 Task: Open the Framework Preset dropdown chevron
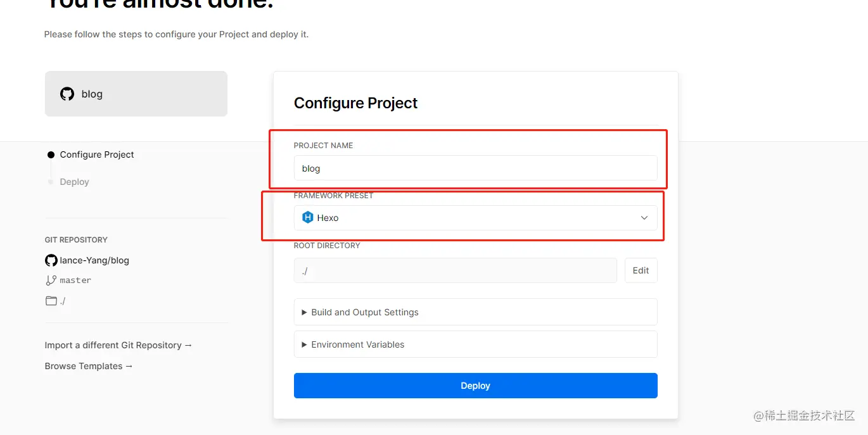click(644, 218)
